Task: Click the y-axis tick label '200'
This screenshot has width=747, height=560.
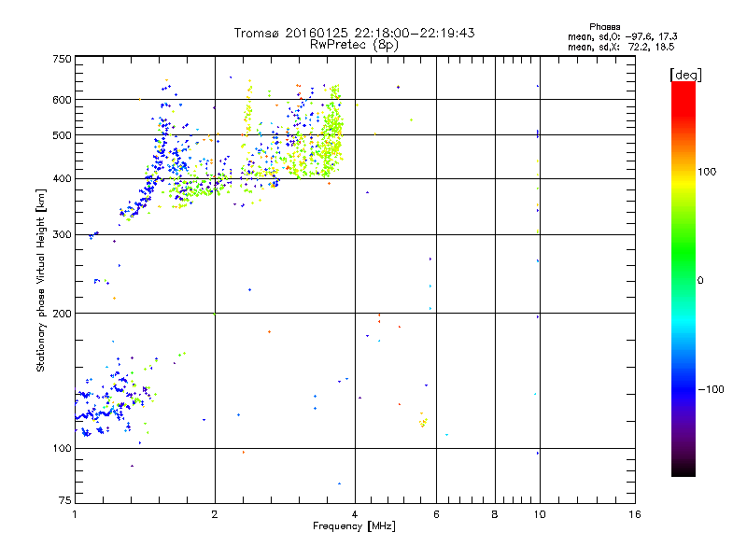Action: coord(62,314)
